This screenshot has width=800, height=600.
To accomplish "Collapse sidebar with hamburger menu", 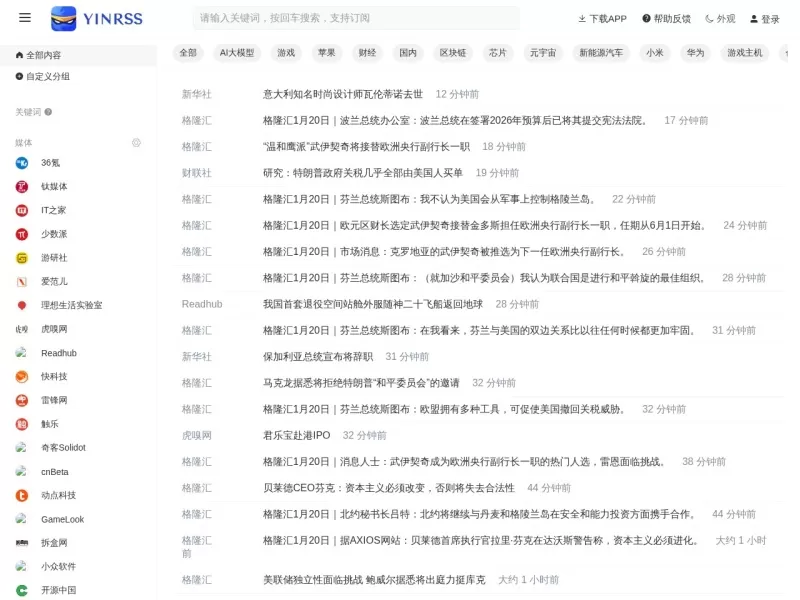I will 24,17.
